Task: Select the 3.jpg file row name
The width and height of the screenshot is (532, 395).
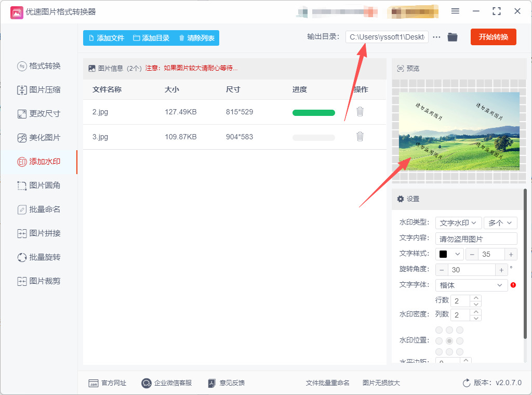Action: coord(100,137)
